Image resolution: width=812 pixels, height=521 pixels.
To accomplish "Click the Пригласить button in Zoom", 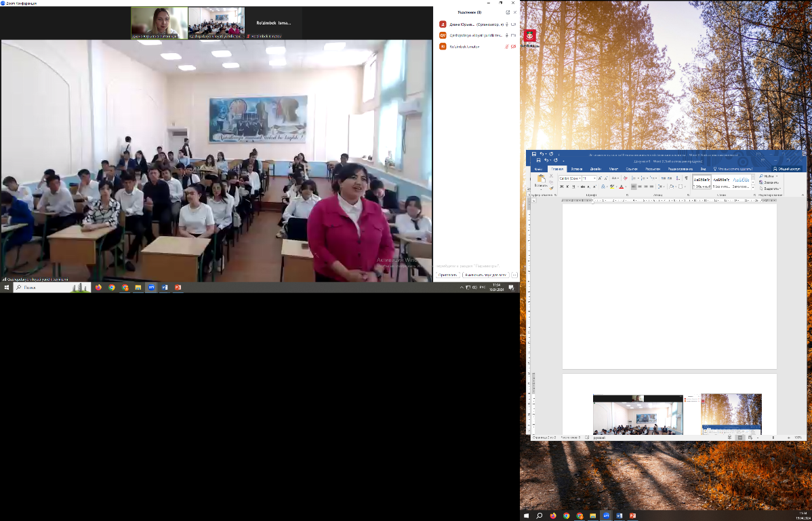I will click(x=447, y=275).
